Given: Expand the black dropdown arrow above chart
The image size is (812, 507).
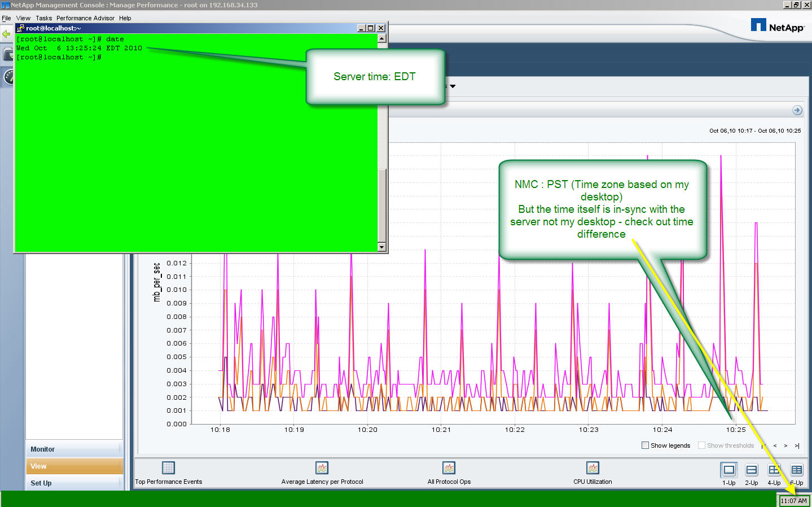Looking at the screenshot, I should tap(453, 86).
